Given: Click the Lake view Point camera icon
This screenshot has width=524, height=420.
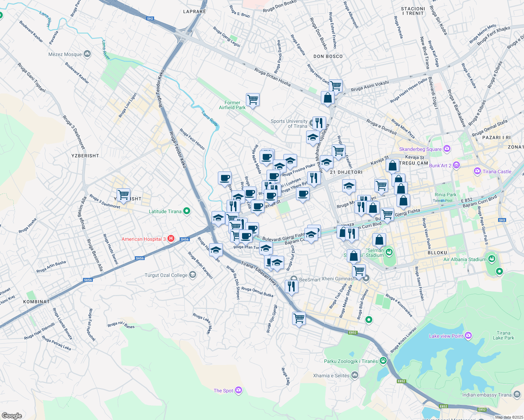Looking at the screenshot, I should pyautogui.click(x=468, y=336).
